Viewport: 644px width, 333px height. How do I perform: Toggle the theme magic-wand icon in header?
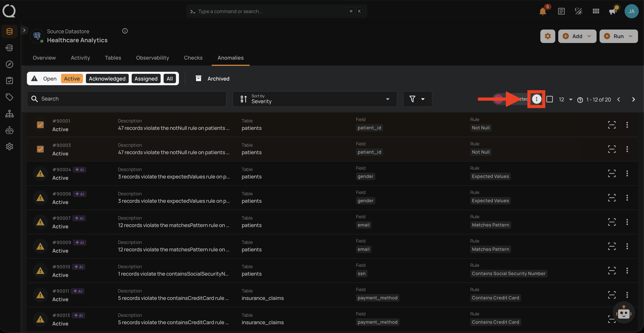click(578, 11)
